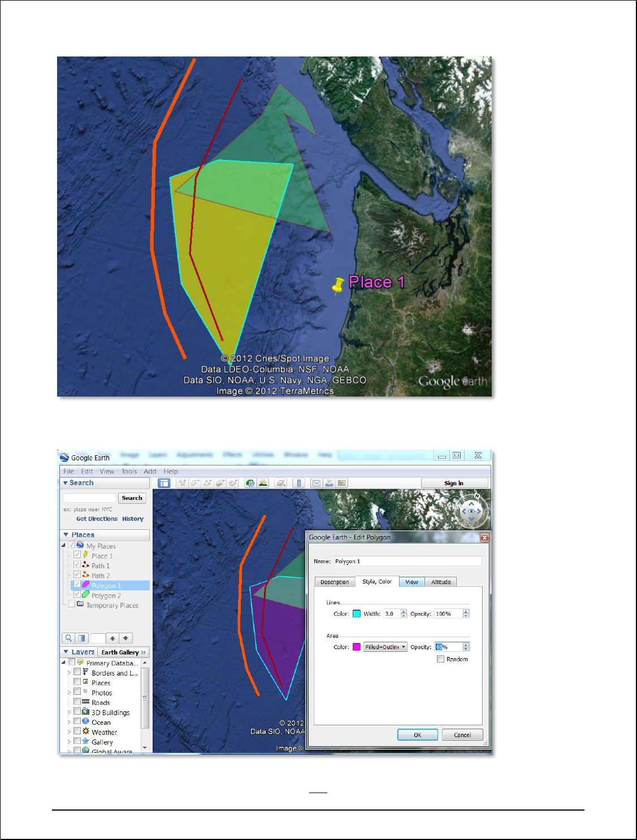The height and width of the screenshot is (840, 637).
Task: Click the Email toolbar icon
Action: click(317, 483)
